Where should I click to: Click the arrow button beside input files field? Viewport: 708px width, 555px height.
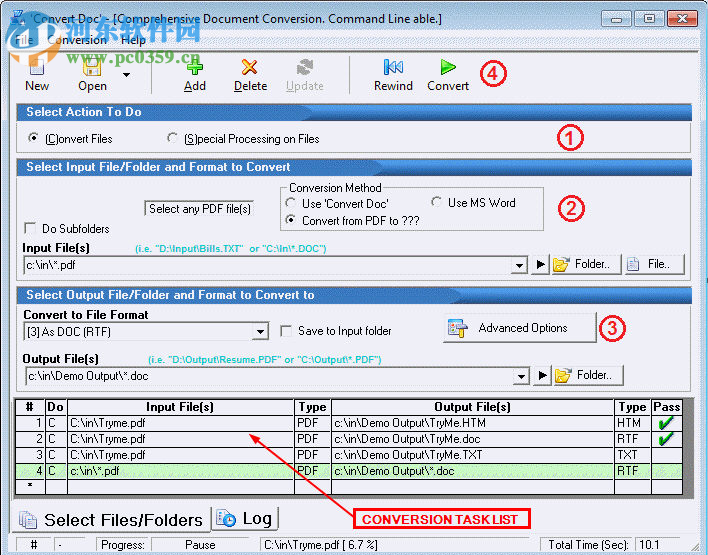click(x=540, y=265)
